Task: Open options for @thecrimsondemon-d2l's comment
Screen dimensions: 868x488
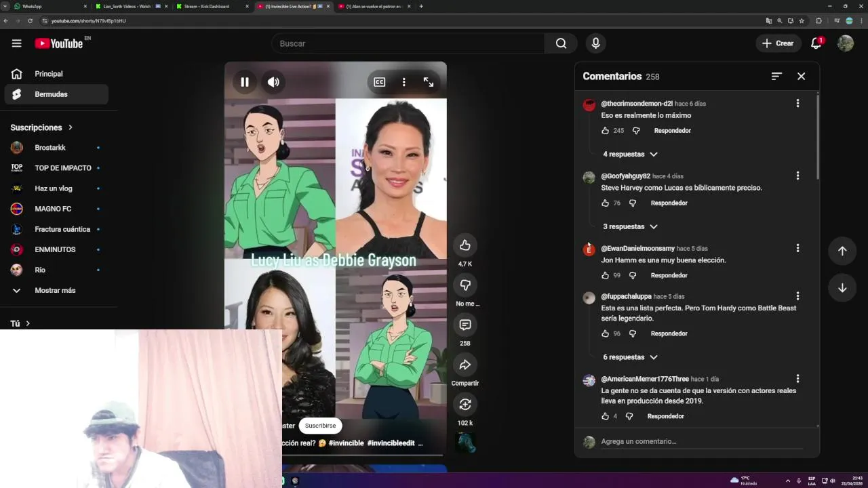Action: (797, 104)
